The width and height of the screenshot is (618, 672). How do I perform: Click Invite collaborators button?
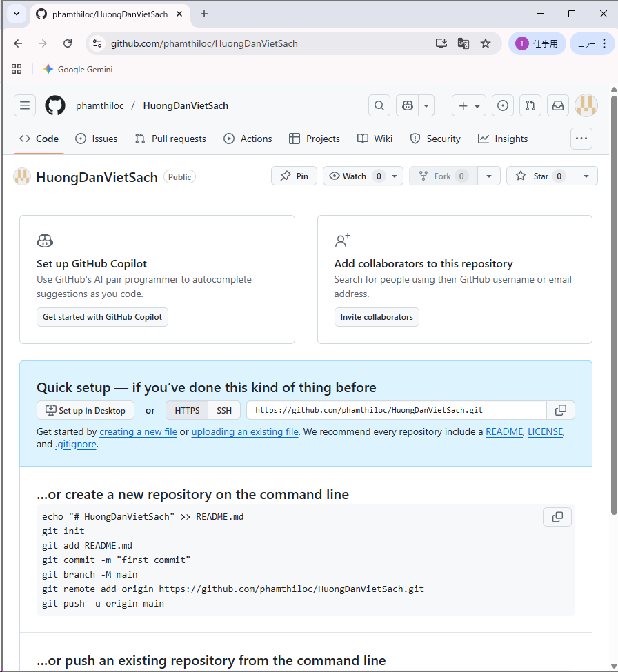tap(377, 317)
